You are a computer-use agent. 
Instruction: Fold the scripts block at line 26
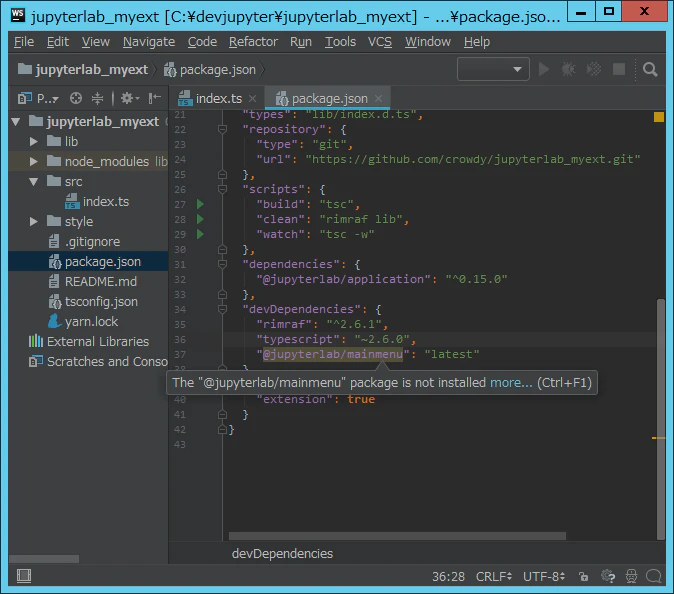tap(222, 189)
